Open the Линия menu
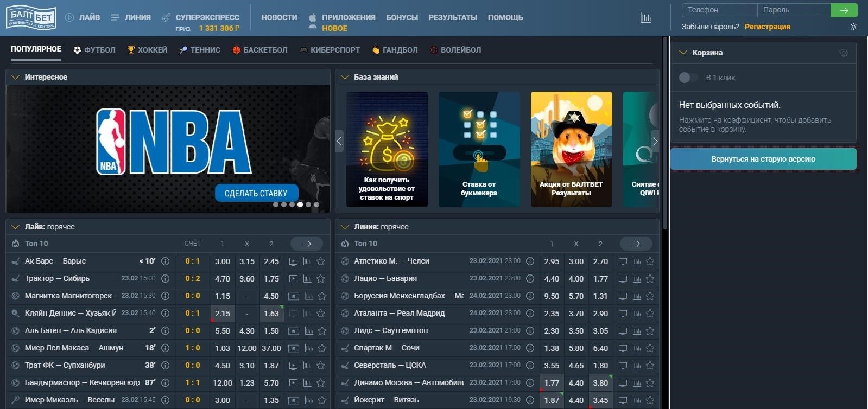The height and width of the screenshot is (409, 868). [x=130, y=17]
